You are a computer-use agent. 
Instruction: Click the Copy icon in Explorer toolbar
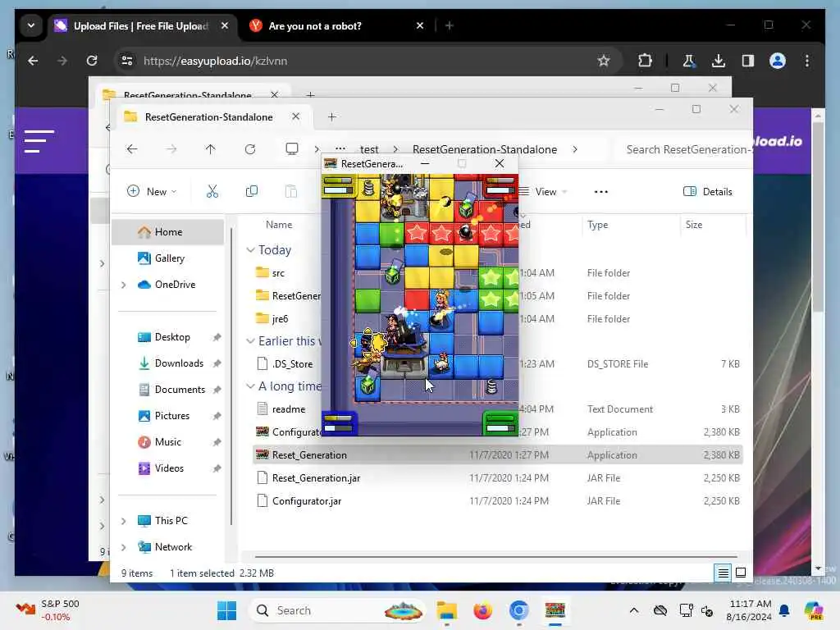pos(251,191)
